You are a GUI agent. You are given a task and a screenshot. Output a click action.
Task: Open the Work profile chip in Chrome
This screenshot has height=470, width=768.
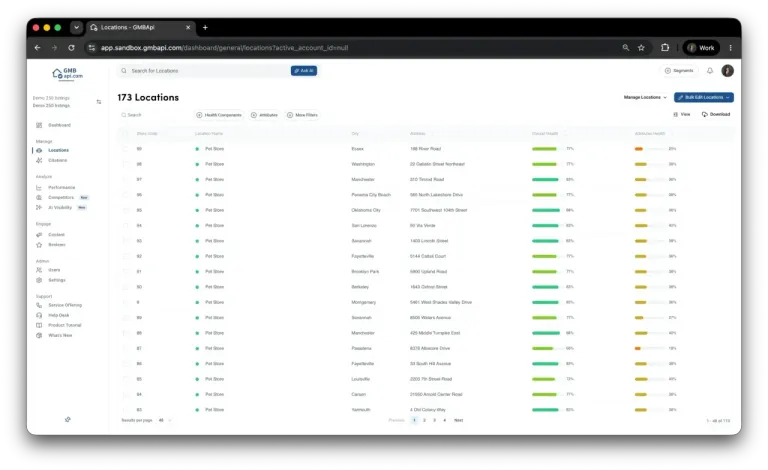tap(701, 48)
